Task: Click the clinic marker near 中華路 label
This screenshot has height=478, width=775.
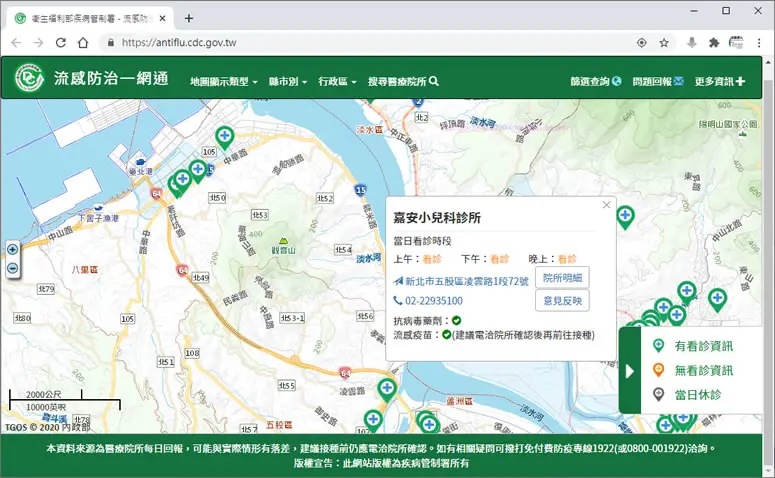Action: click(224, 137)
